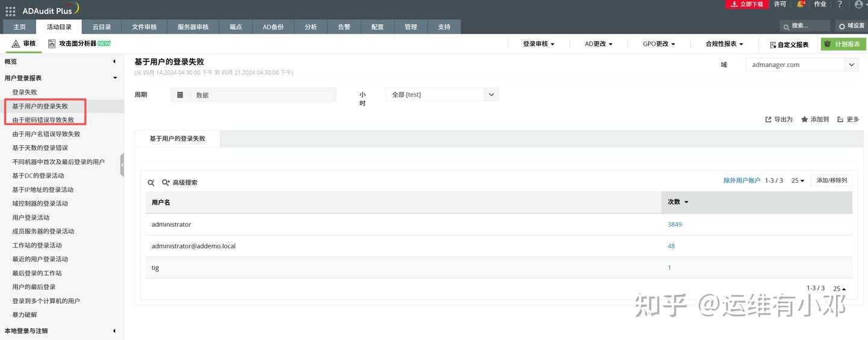Open the bottom rows-per-page 25 dropdown
The width and height of the screenshot is (868, 340).
(840, 289)
